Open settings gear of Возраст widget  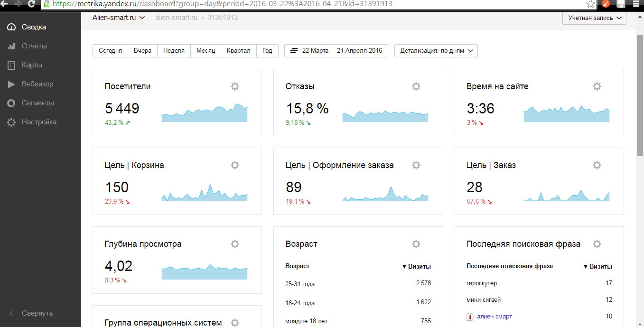[416, 244]
